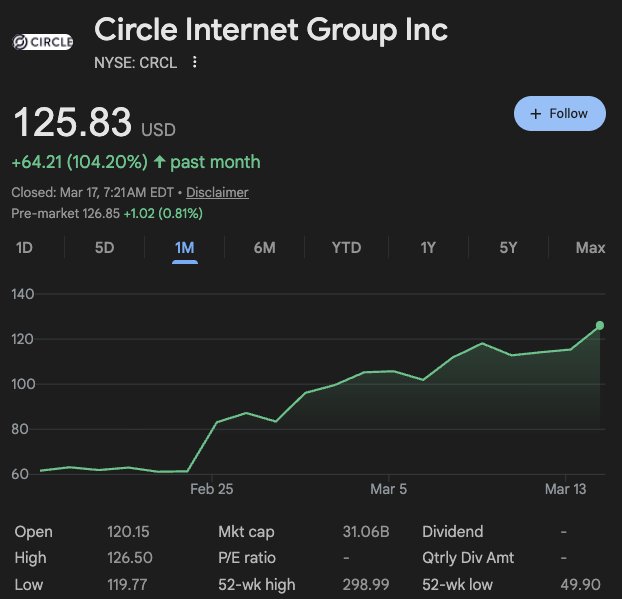
Task: Show the 5Y price chart
Action: coord(508,248)
